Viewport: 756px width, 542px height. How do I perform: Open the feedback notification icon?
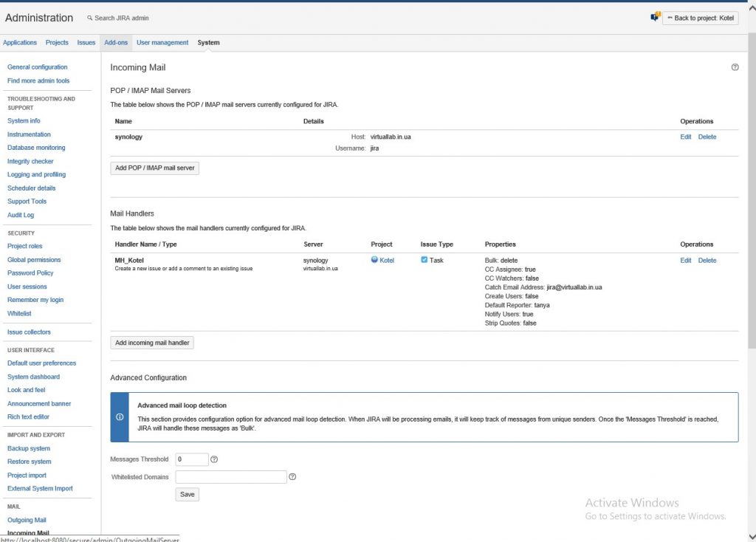point(655,18)
